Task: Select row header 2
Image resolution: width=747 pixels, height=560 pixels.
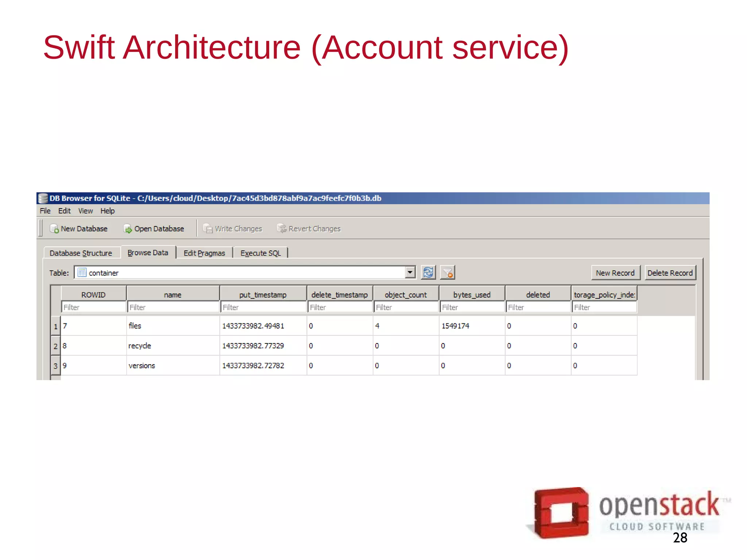Action: pos(56,346)
